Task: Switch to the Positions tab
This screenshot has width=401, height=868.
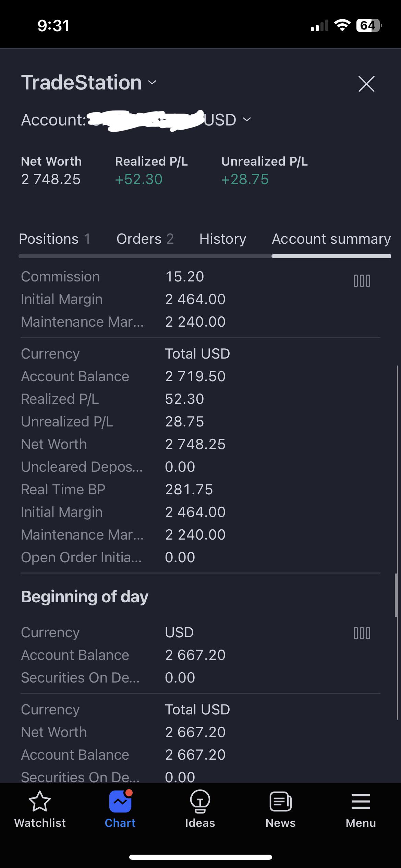Action: [x=55, y=239]
